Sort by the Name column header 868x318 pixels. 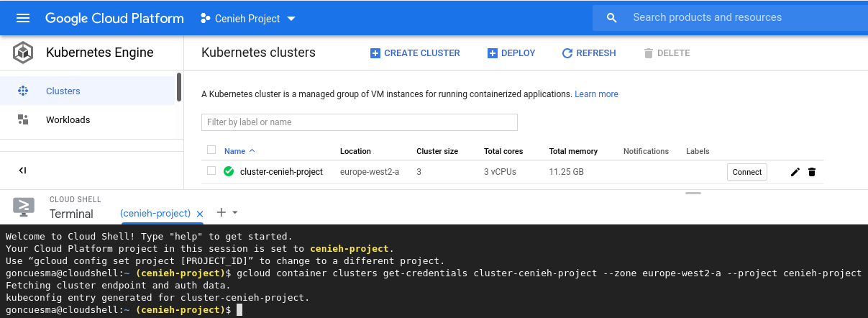(239, 151)
